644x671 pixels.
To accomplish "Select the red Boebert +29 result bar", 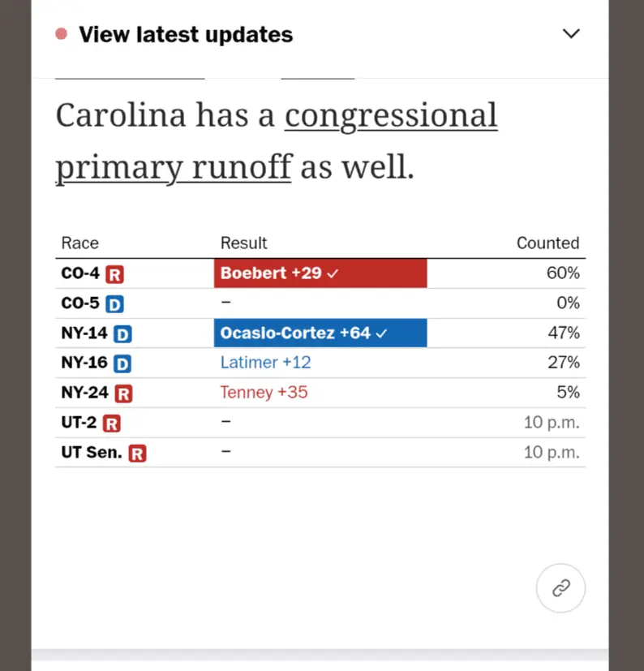I will 320,273.
